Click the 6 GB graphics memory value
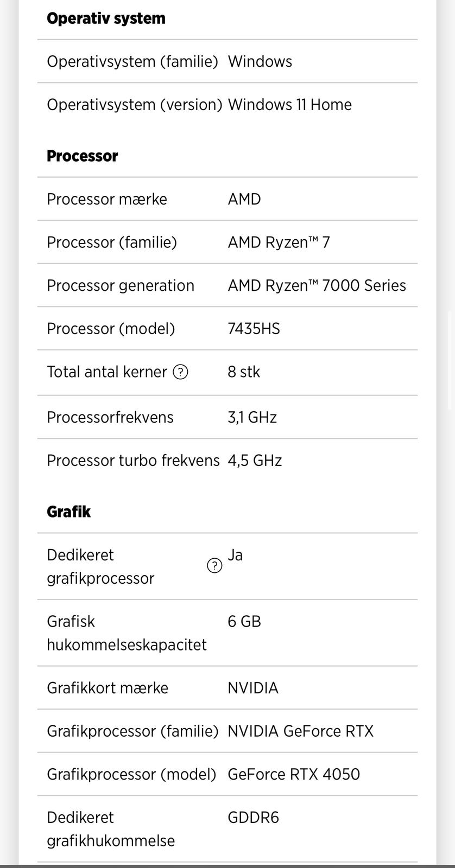Viewport: 455px width, 868px height. coord(244,621)
